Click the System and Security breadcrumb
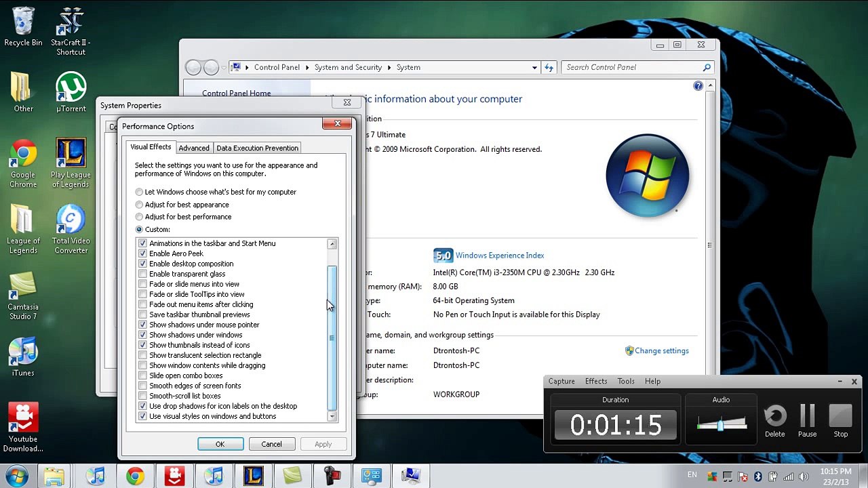868x488 pixels. coord(348,67)
